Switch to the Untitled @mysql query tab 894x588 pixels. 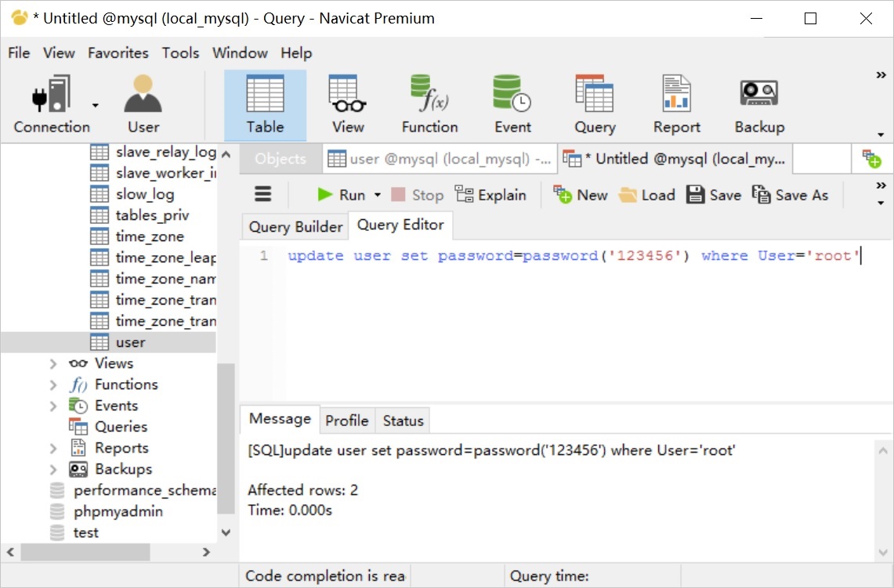tap(675, 159)
